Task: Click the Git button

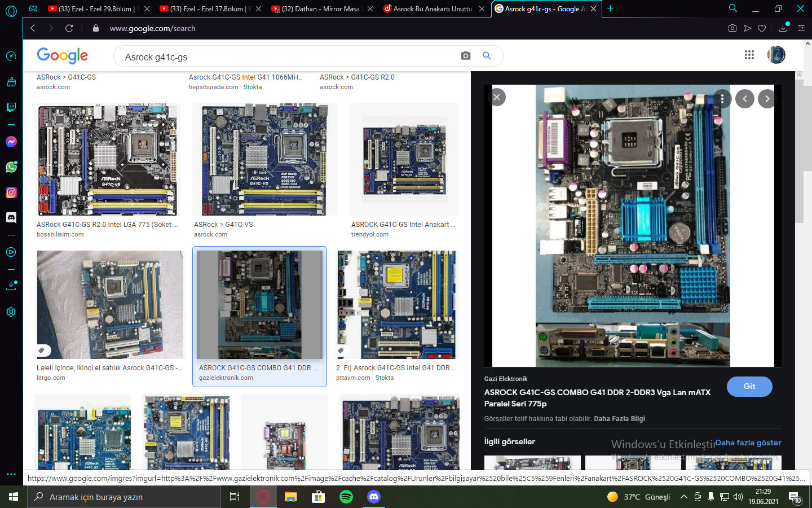Action: (x=749, y=386)
